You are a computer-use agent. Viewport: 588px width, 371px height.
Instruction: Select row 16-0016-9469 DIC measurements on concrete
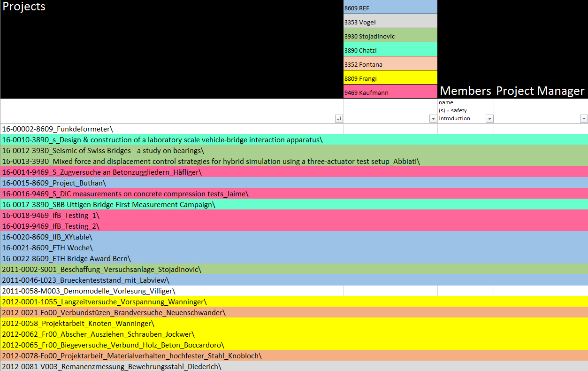coord(294,193)
